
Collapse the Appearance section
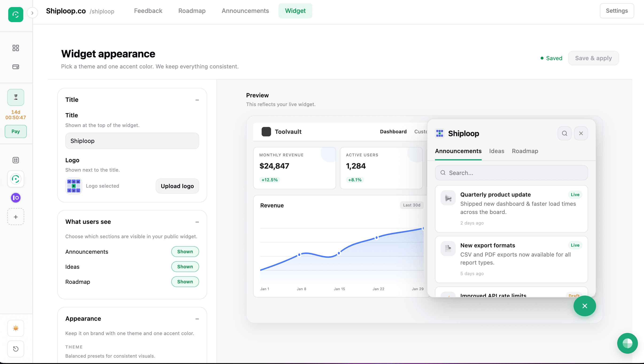click(197, 319)
